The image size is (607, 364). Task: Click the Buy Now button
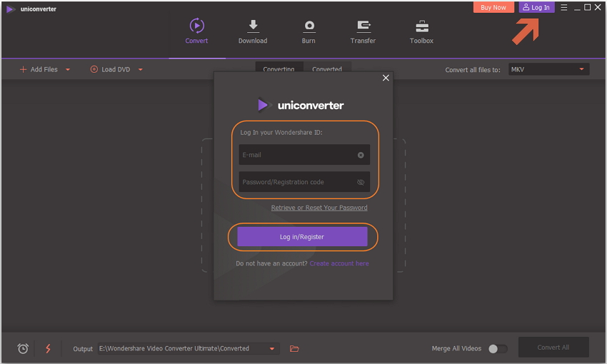click(493, 7)
